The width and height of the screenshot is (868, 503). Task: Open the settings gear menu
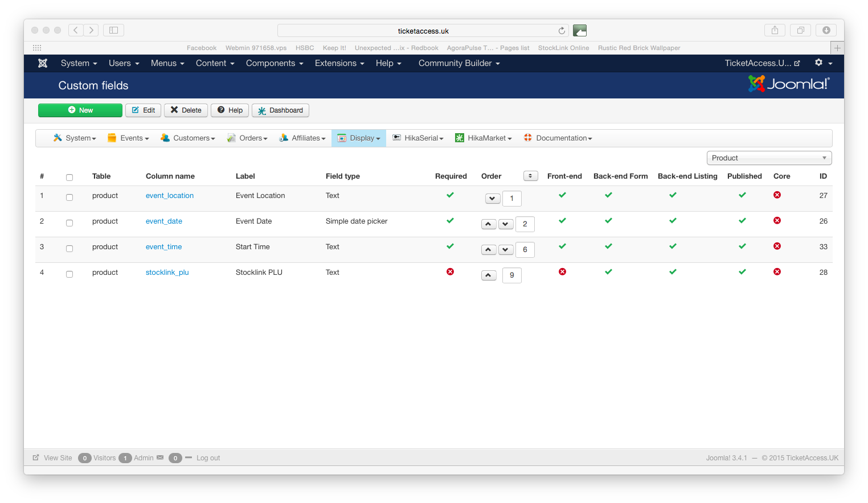[x=823, y=63]
